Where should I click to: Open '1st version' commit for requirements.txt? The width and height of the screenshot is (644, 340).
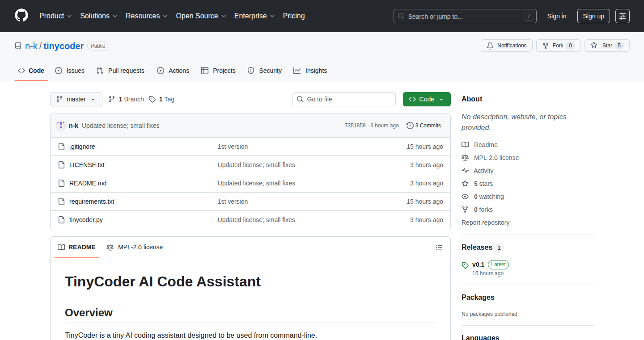coord(233,201)
